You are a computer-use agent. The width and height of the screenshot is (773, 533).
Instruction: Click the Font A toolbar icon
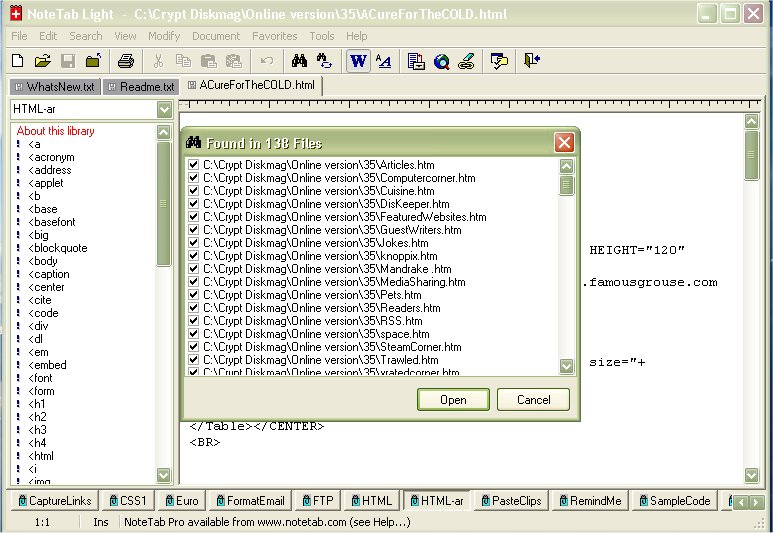(384, 61)
